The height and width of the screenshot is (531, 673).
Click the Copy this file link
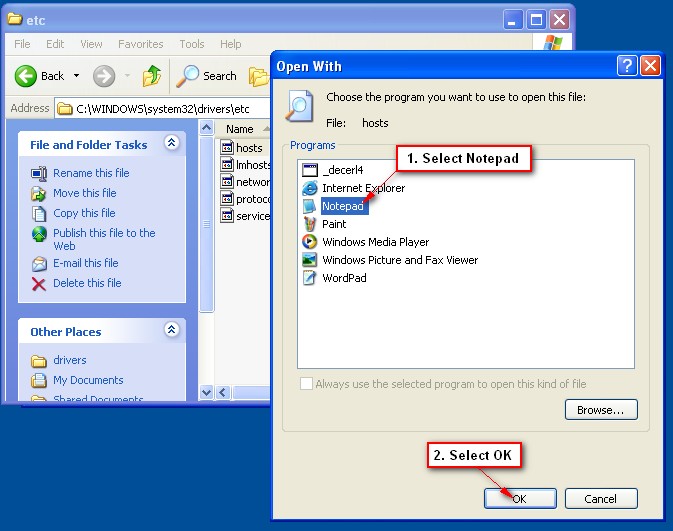pyautogui.click(x=84, y=213)
